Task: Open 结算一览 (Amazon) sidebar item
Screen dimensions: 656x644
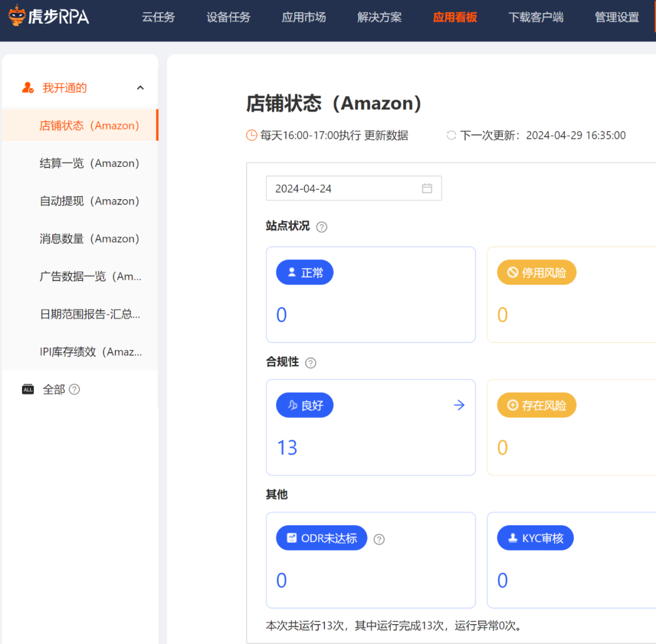Action: [x=80, y=163]
